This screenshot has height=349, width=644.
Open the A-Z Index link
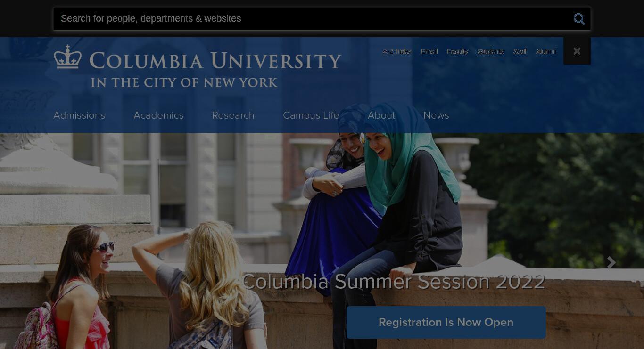click(x=397, y=51)
